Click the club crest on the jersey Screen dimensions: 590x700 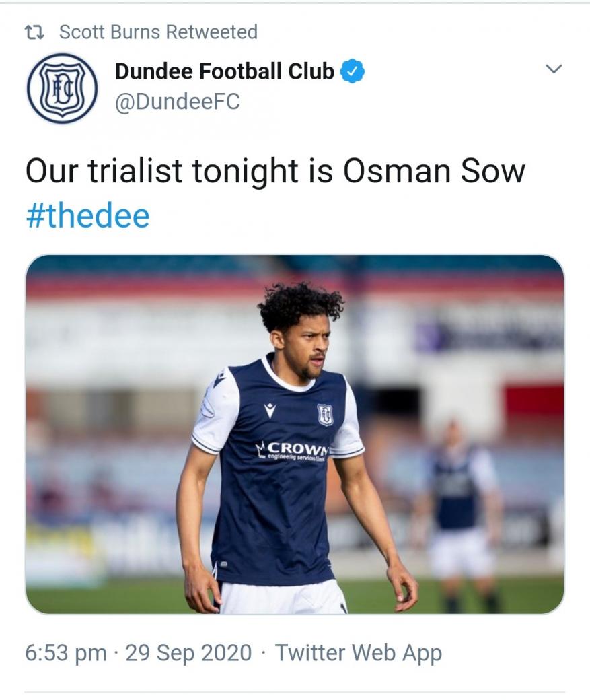click(x=325, y=415)
